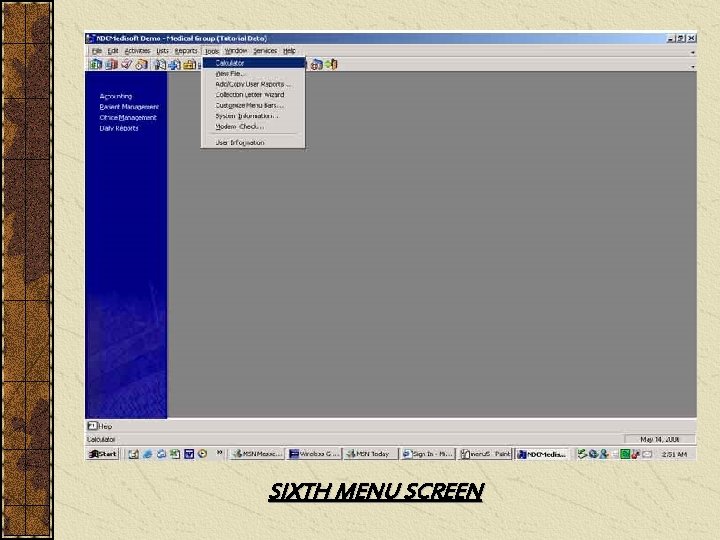Open Office Management in sidebar
This screenshot has width=720, height=540.
coord(128,118)
